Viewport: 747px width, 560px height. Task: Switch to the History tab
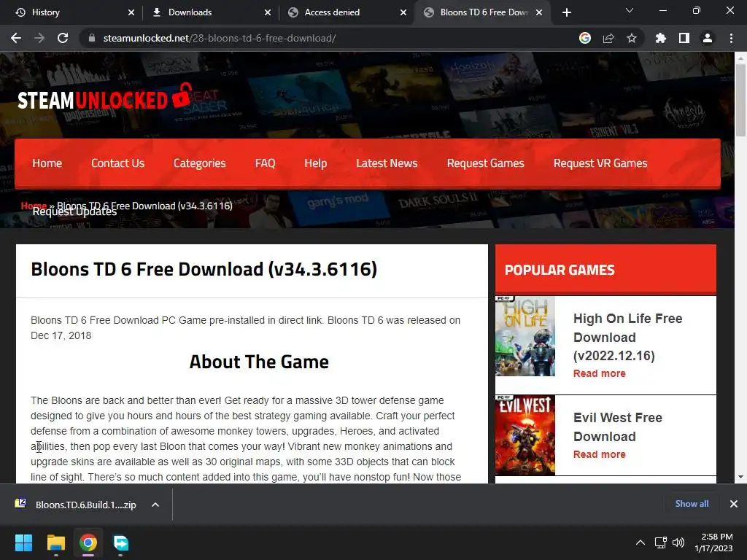tap(71, 12)
